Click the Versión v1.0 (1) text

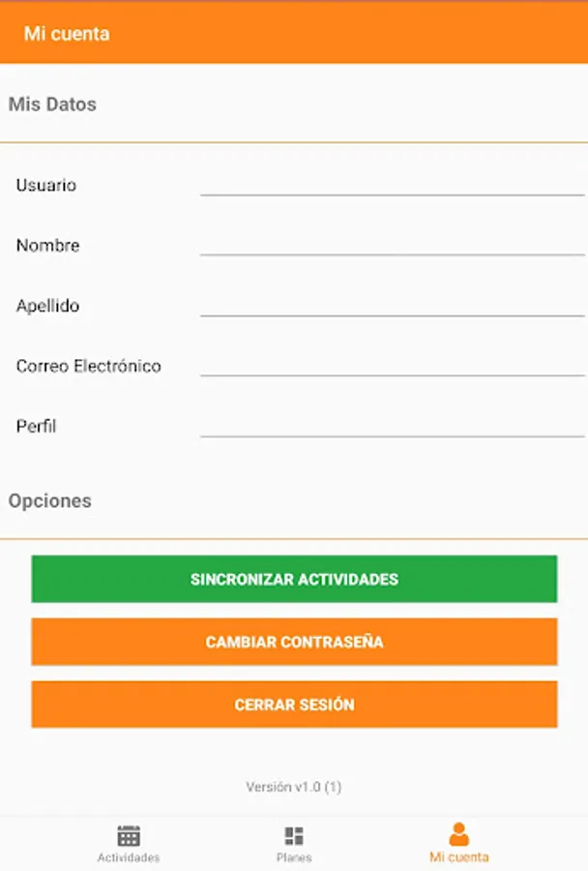294,787
